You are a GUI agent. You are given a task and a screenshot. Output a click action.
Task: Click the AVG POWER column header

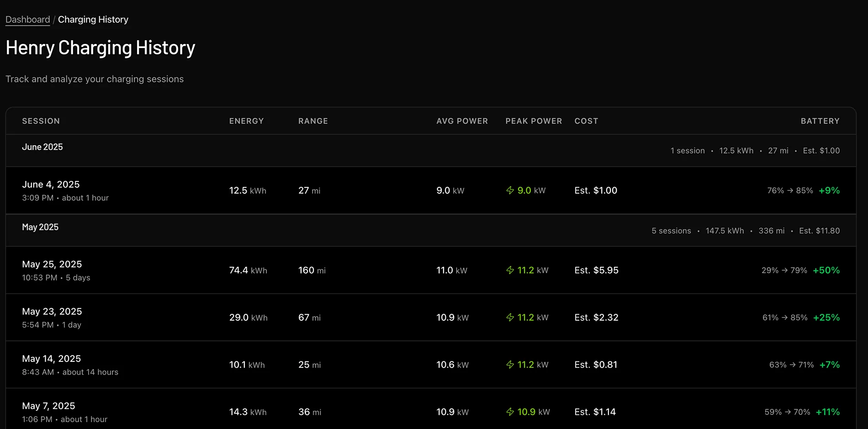[x=462, y=121]
